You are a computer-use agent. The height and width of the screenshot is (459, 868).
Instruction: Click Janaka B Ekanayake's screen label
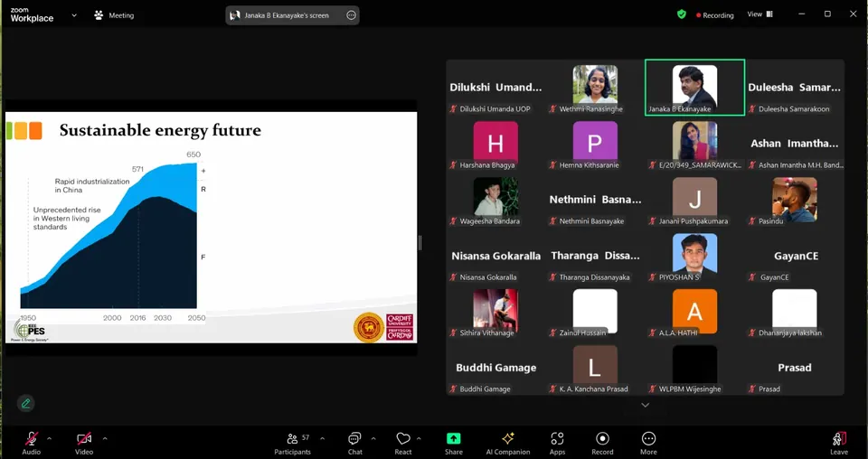(x=287, y=15)
